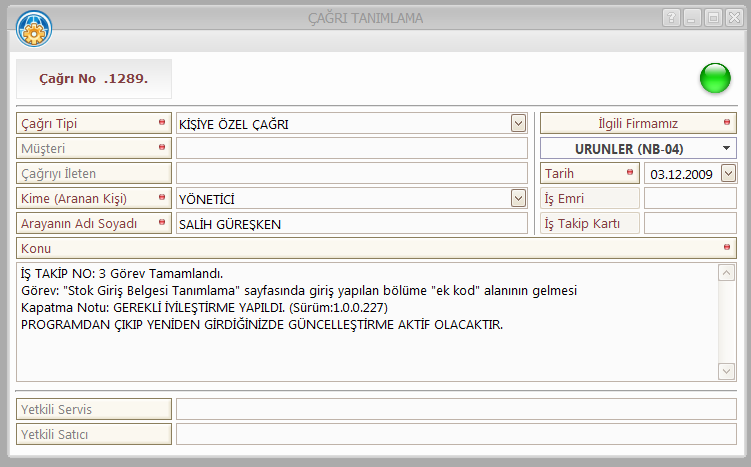Expand the Çağrı Tipi dropdown list
The width and height of the screenshot is (751, 467).
point(518,123)
